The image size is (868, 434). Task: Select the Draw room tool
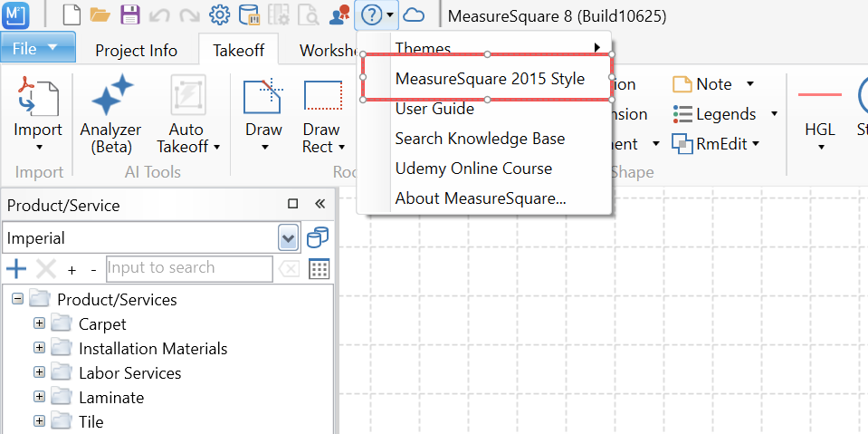[263, 95]
